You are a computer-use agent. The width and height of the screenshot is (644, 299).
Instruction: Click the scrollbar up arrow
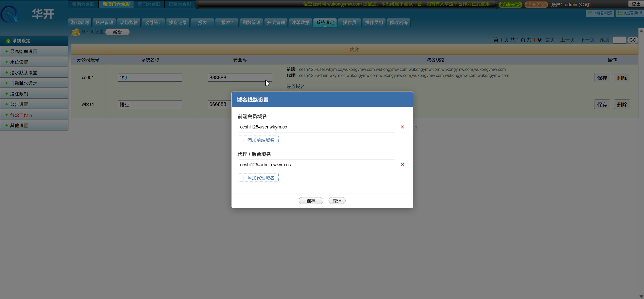pyautogui.click(x=641, y=31)
